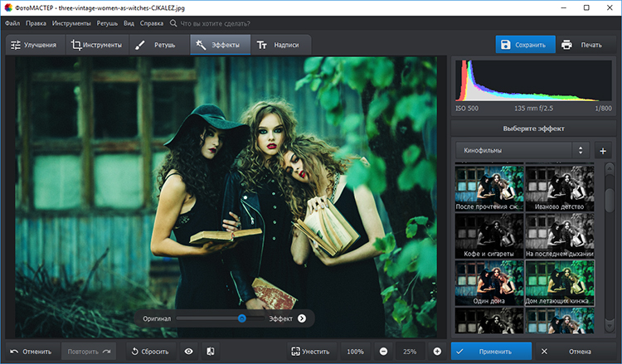Click the arrow next to Эффект label
Image resolution: width=622 pixels, height=364 pixels.
click(302, 318)
